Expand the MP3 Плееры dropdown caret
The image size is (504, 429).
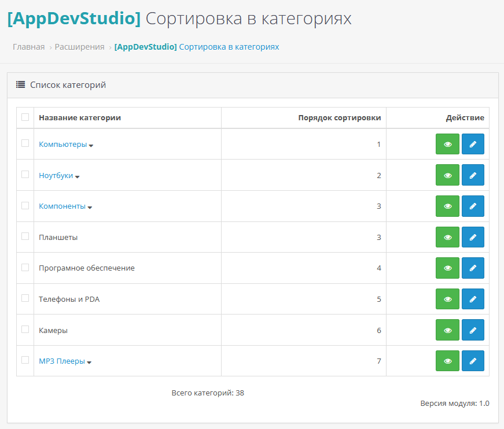click(89, 363)
